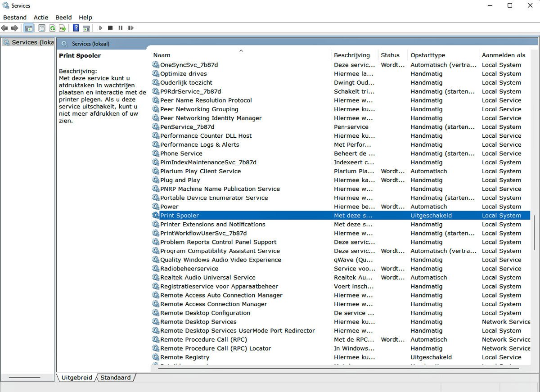Viewport: 540px width, 392px height.
Task: Click the Refresh toolbar icon
Action: (52, 28)
